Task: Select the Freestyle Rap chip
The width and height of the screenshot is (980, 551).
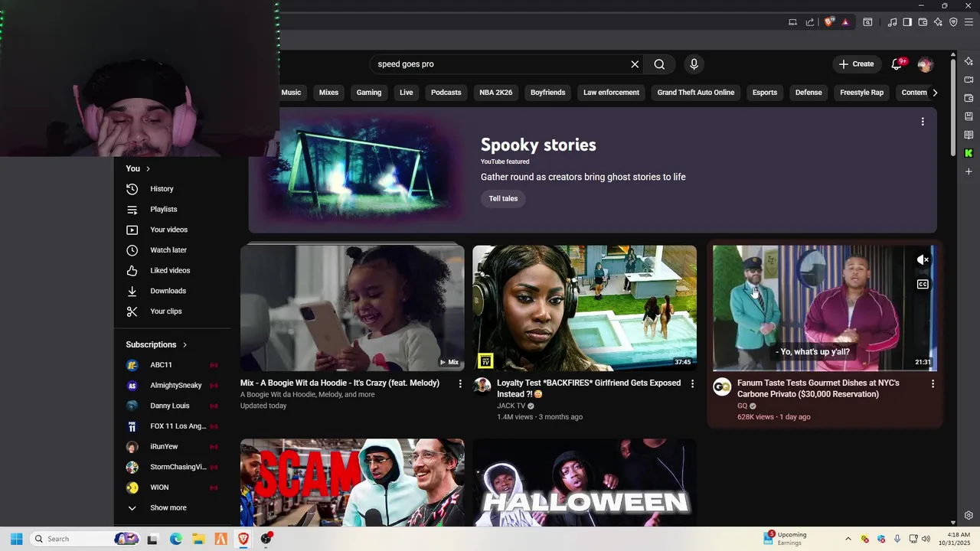Action: click(x=861, y=93)
